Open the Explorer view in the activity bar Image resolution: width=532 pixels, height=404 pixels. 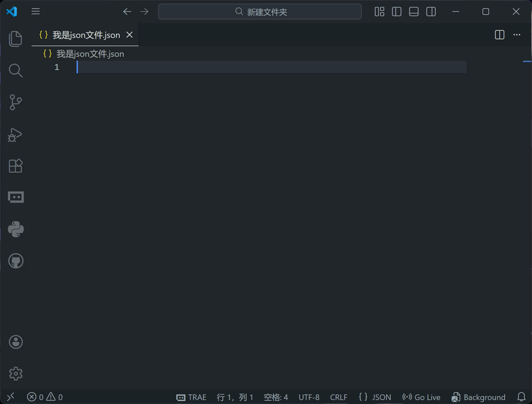point(16,39)
